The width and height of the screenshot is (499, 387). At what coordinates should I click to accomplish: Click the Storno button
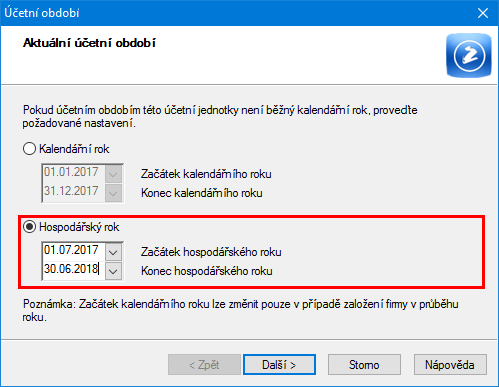[364, 365]
